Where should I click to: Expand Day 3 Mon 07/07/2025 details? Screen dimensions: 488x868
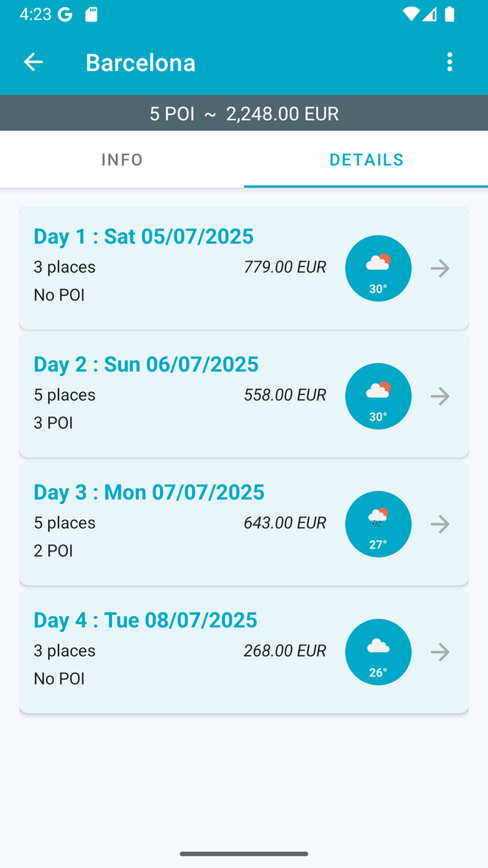(x=440, y=524)
